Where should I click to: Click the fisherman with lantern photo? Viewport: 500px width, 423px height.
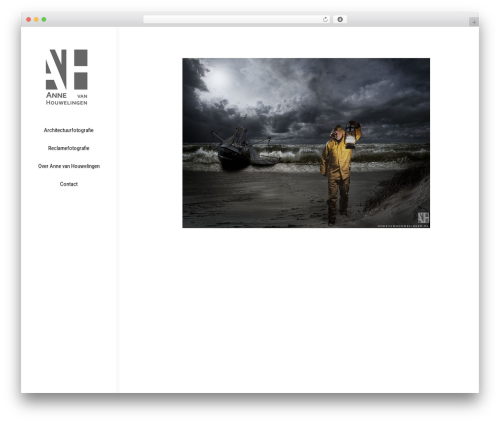pyautogui.click(x=306, y=143)
